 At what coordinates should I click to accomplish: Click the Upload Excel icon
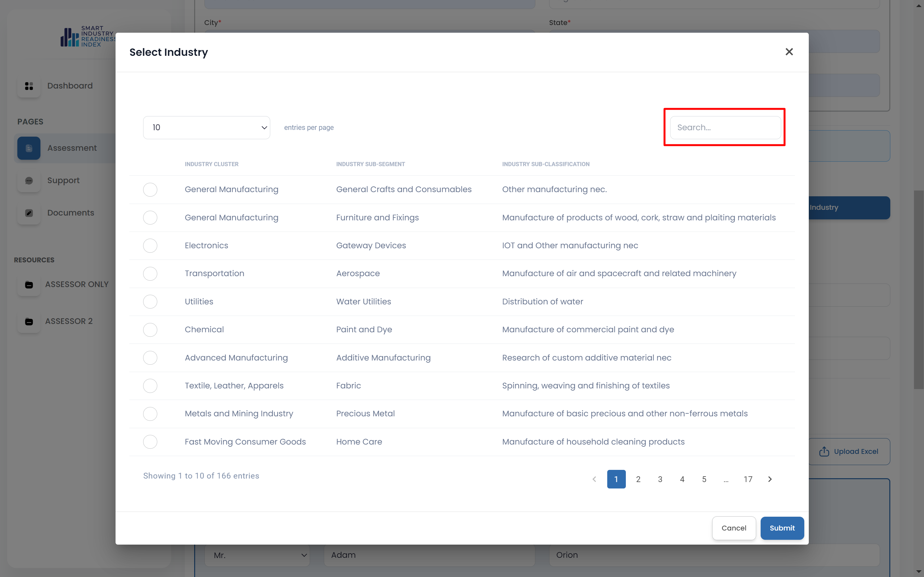[x=824, y=452]
